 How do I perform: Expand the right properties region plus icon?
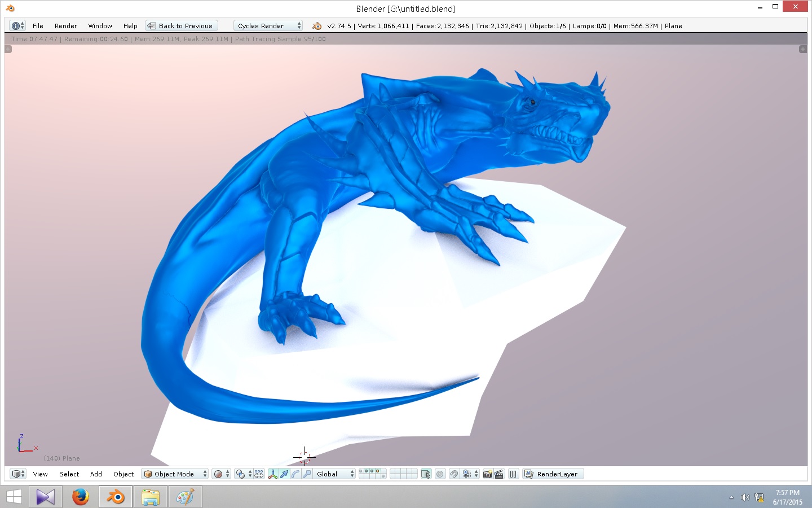coord(803,49)
